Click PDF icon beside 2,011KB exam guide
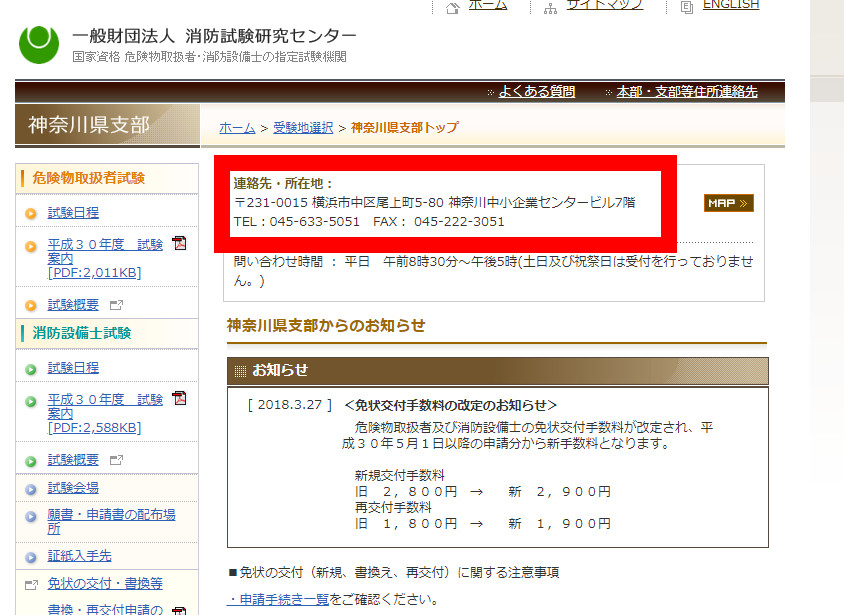 tap(180, 243)
